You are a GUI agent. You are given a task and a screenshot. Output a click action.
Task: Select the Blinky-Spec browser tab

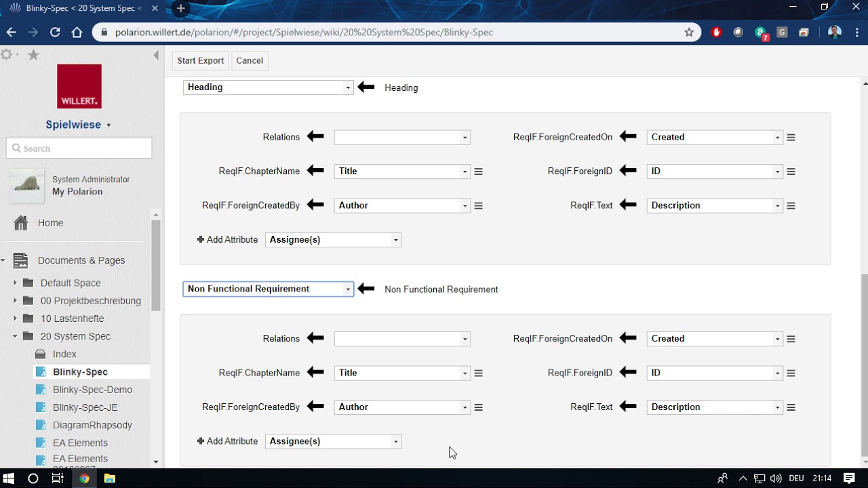pos(85,9)
